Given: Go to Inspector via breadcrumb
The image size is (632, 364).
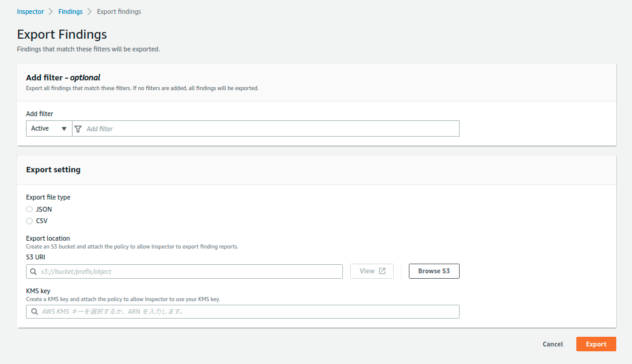Looking at the screenshot, I should (30, 11).
